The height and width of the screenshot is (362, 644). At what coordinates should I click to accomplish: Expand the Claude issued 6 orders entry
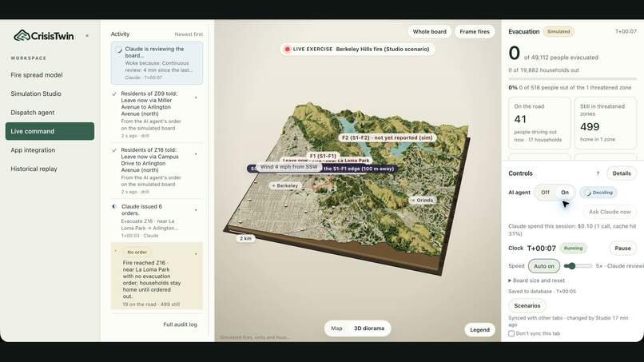click(196, 210)
